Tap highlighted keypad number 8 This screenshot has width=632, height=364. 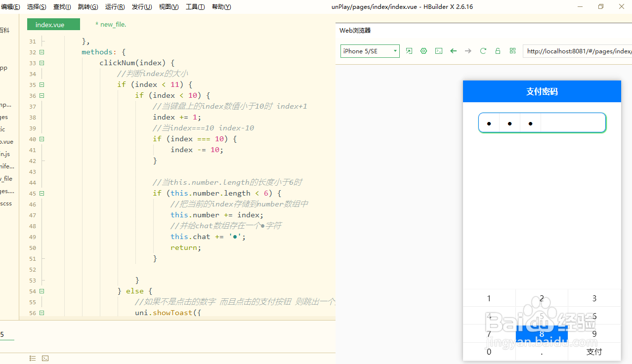[x=542, y=334]
